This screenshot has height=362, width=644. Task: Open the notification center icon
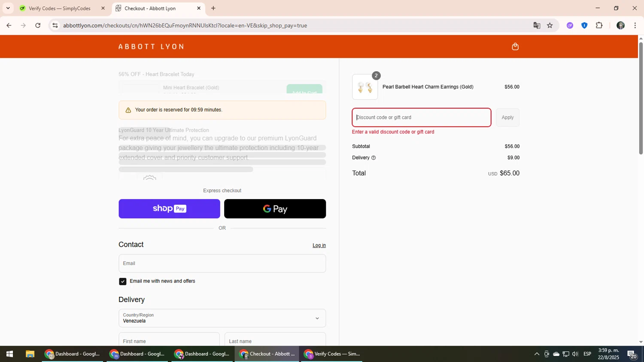(632, 354)
